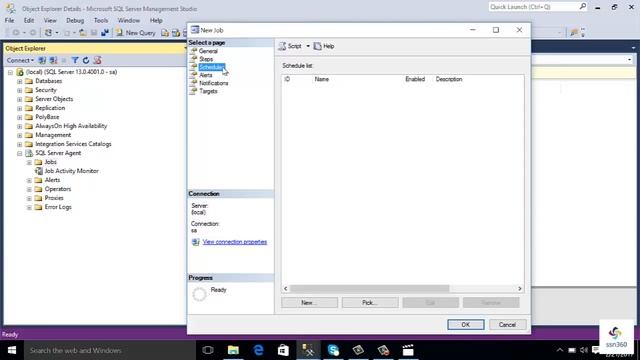
Task: Click the Refresh icon in Object Explorer
Action: click(x=86, y=60)
